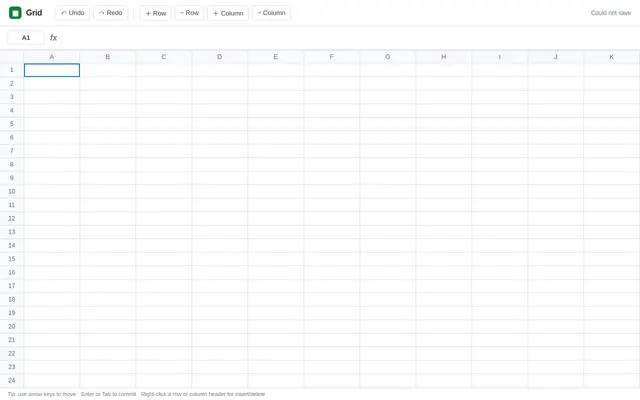The image size is (640, 400).
Task: Select cell B2
Action: 108,83
